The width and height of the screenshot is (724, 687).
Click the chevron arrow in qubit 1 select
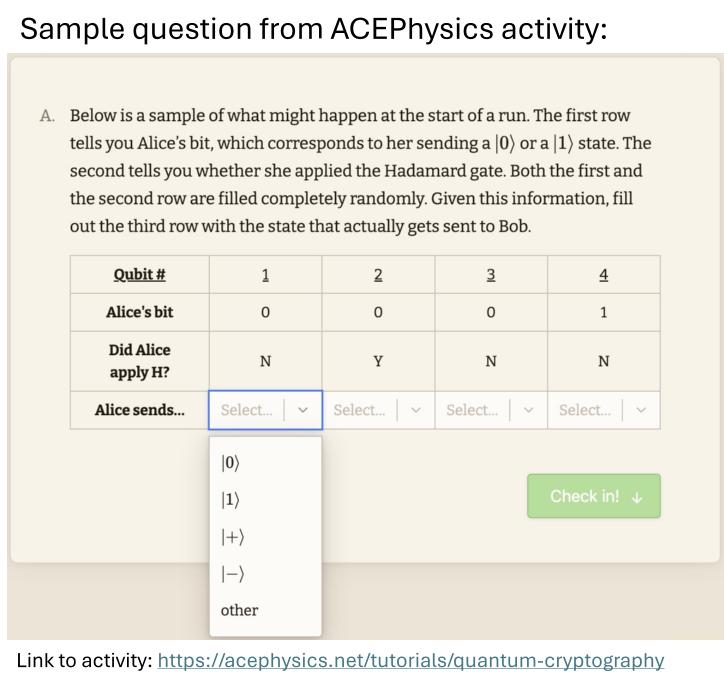click(303, 410)
